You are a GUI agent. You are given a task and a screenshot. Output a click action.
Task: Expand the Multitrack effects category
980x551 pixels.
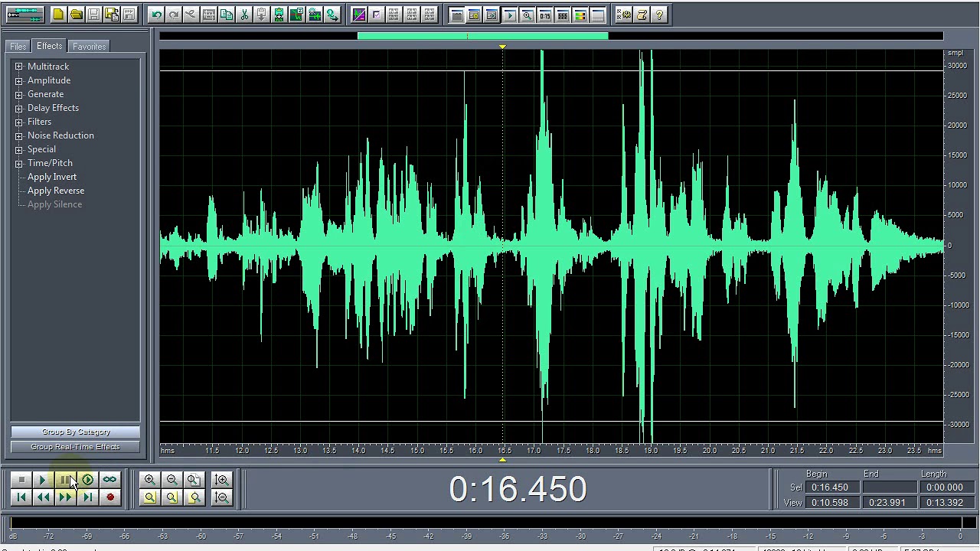[x=18, y=67]
